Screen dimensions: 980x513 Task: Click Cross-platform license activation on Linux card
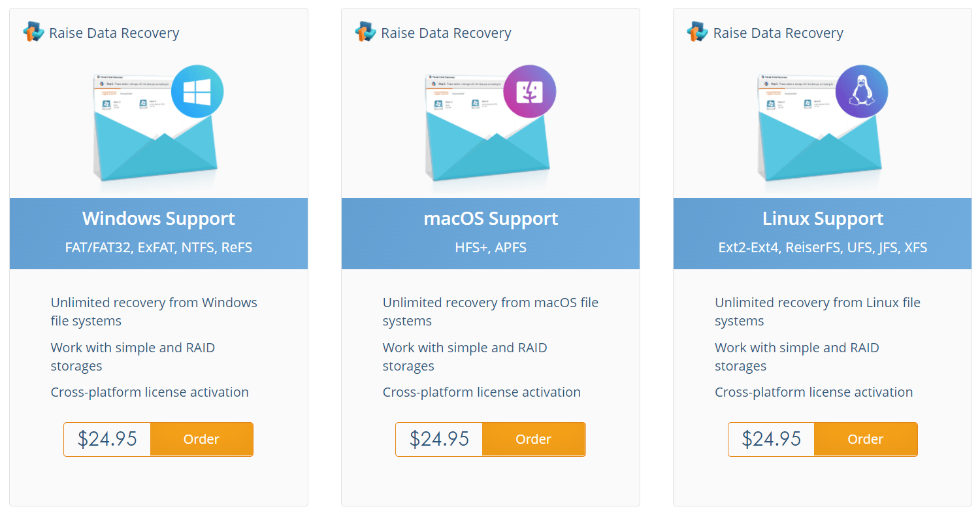click(814, 392)
